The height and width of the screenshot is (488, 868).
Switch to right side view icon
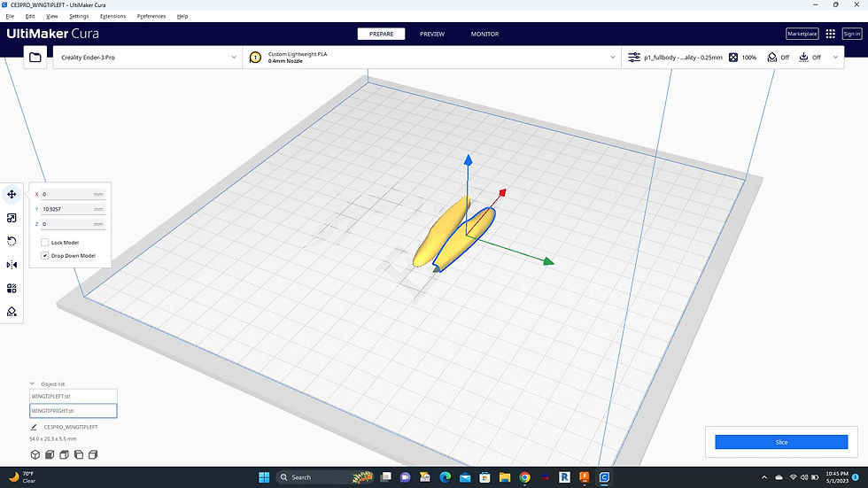click(93, 455)
